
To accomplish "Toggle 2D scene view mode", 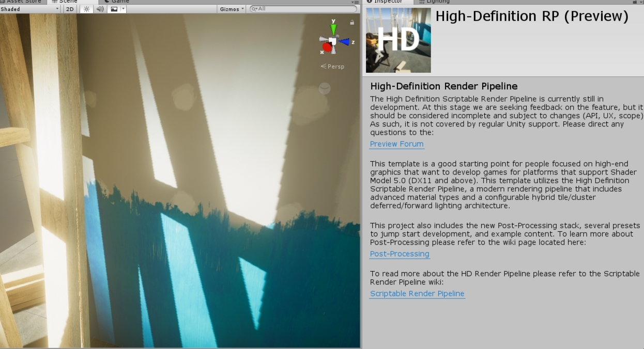I will [x=70, y=9].
